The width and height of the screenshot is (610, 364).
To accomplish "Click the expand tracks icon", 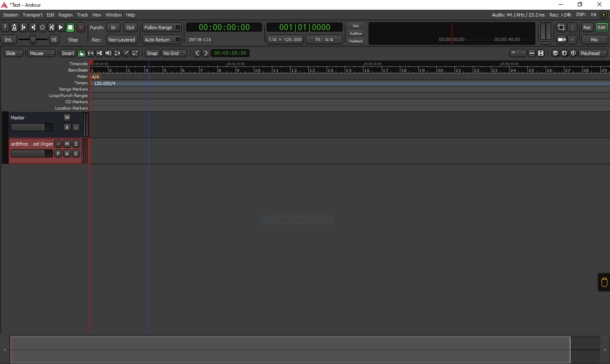I will (541, 53).
